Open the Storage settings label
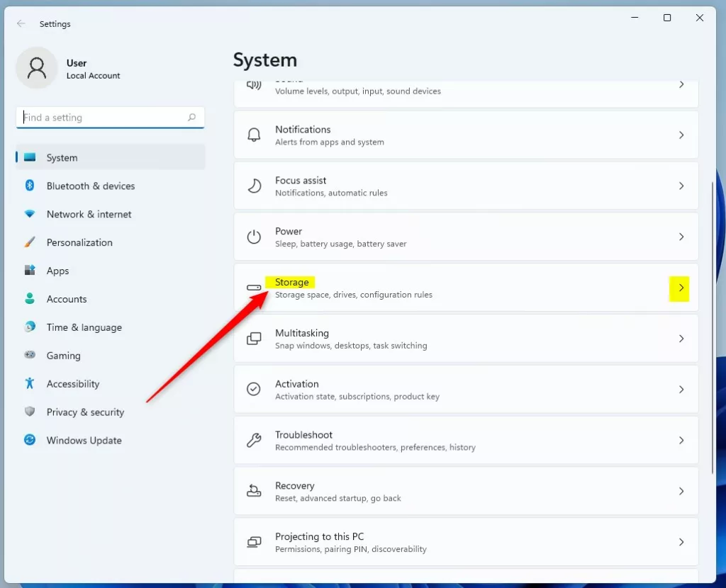Image resolution: width=726 pixels, height=588 pixels. pos(291,282)
